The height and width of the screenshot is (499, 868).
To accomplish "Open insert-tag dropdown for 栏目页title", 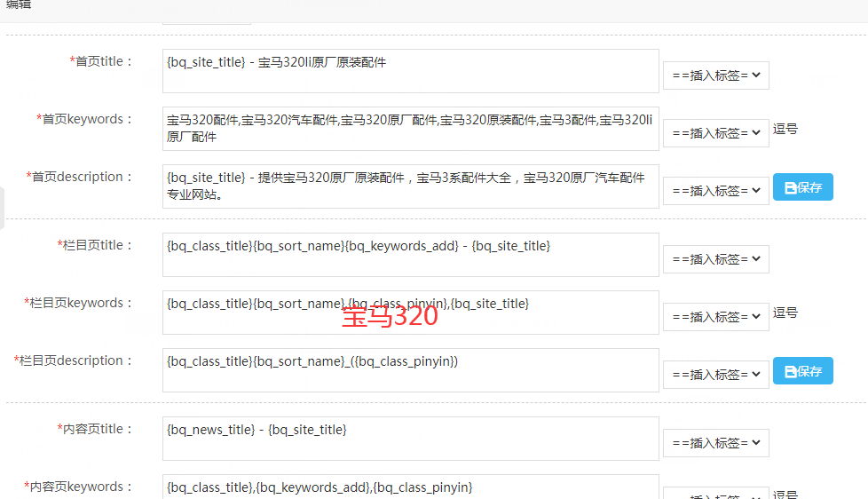I will coord(715,259).
